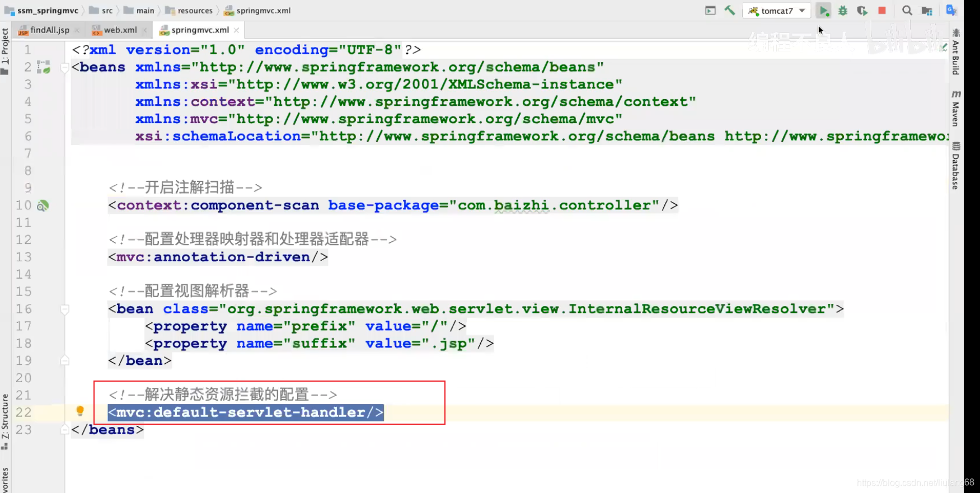
Task: Click line number 20 in the gutter
Action: 24,378
